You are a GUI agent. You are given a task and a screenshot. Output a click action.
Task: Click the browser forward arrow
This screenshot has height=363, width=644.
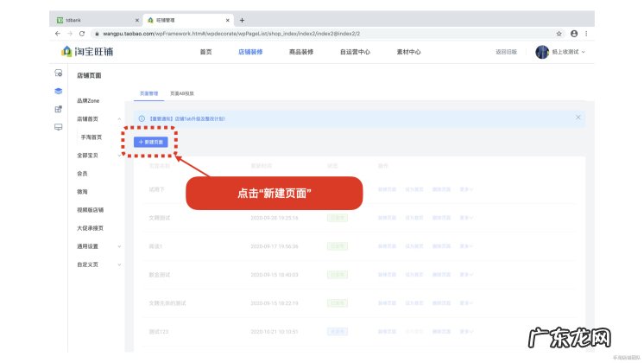point(69,34)
